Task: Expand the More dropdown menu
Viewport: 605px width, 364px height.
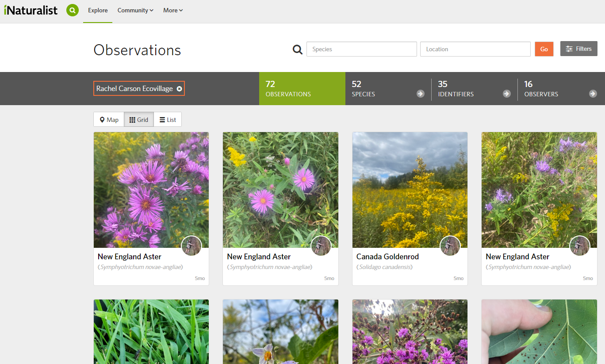Action: 173,10
